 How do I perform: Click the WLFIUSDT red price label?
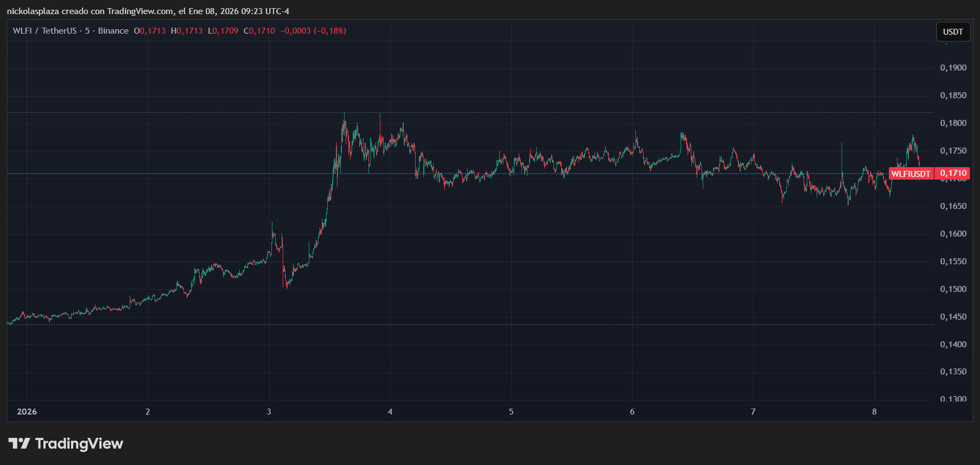[x=911, y=174]
